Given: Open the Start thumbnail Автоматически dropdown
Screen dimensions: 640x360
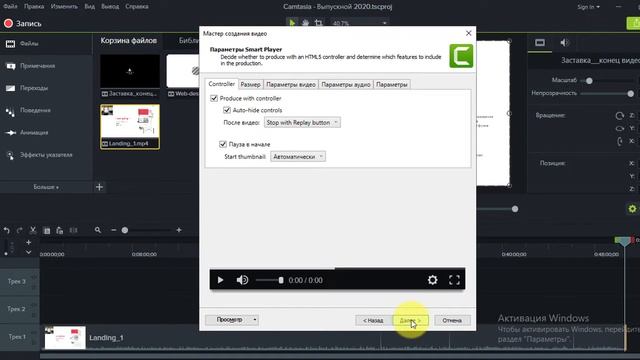Looking at the screenshot, I should pyautogui.click(x=298, y=157).
